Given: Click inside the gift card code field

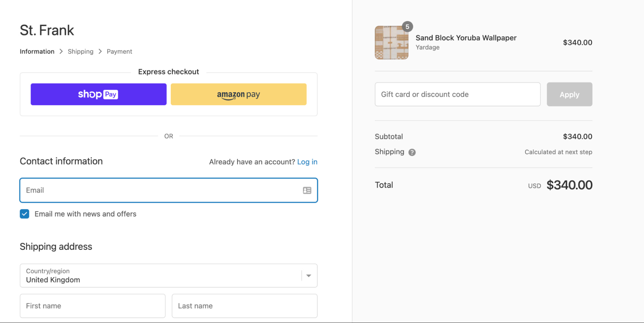Looking at the screenshot, I should click(x=457, y=94).
